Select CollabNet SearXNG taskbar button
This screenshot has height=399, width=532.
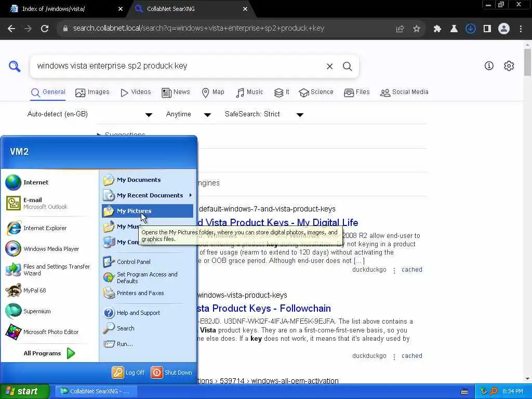96,391
